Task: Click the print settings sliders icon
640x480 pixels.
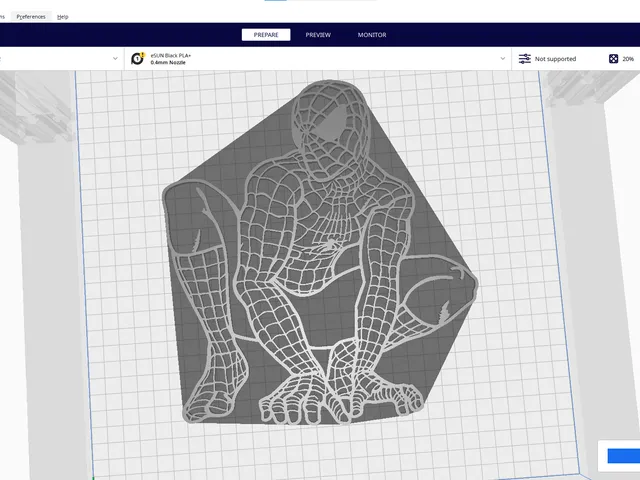Action: pos(524,59)
